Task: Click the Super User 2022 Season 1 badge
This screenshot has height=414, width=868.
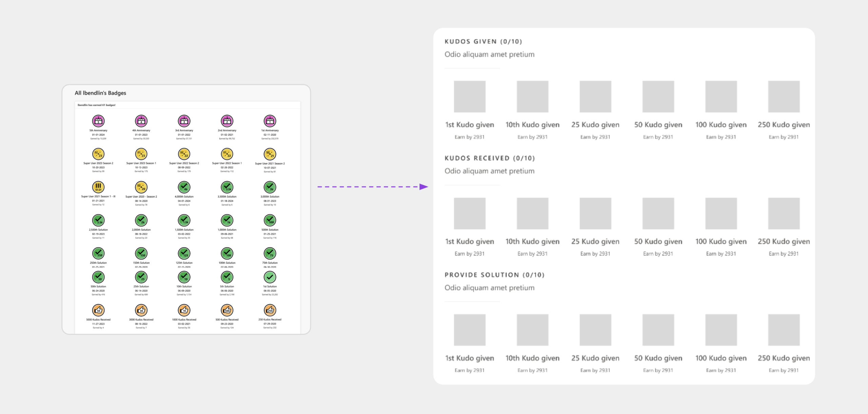Action: click(227, 154)
